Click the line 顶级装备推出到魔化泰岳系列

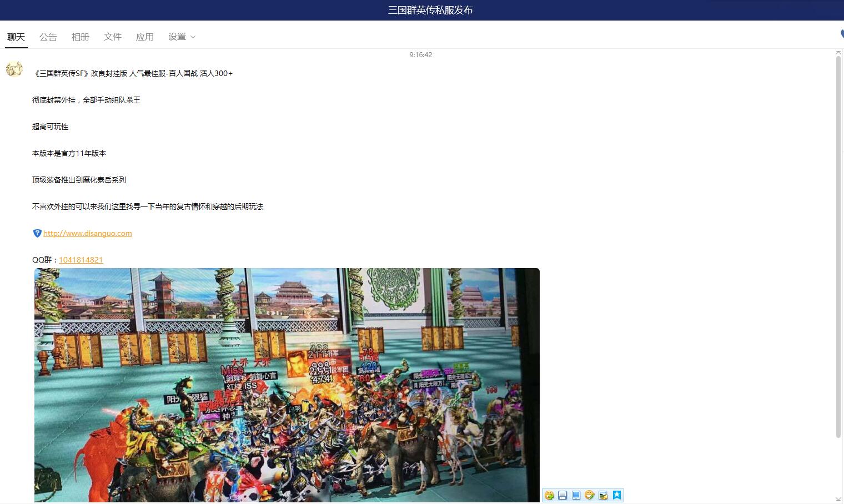79,180
